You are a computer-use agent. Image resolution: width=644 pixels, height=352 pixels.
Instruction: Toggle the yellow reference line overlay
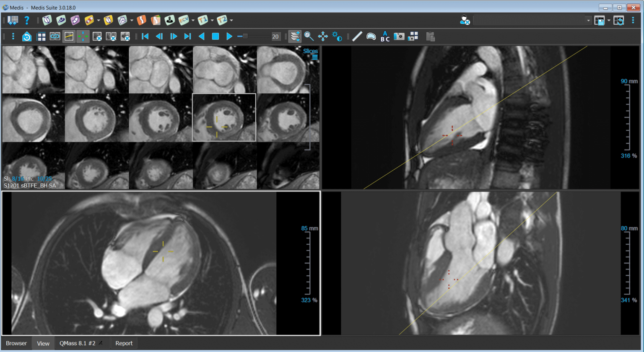point(69,36)
